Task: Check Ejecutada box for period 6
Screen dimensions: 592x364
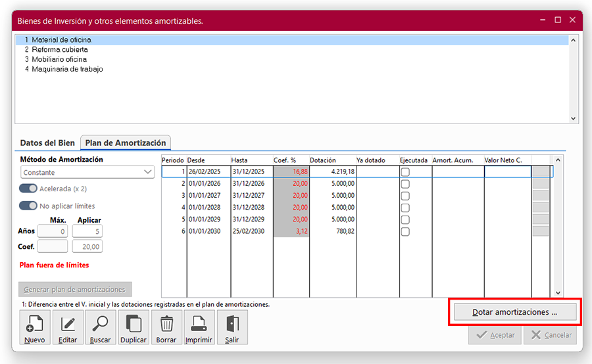Action: click(x=405, y=231)
